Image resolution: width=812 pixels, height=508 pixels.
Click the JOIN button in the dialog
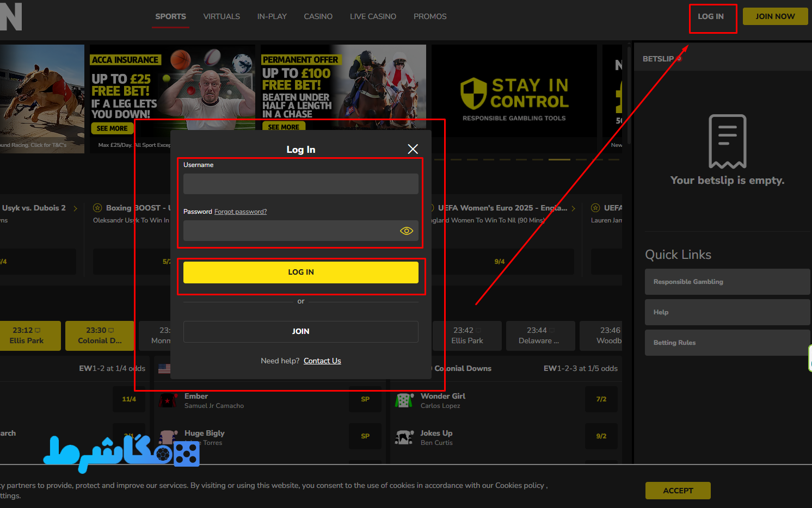[301, 331]
